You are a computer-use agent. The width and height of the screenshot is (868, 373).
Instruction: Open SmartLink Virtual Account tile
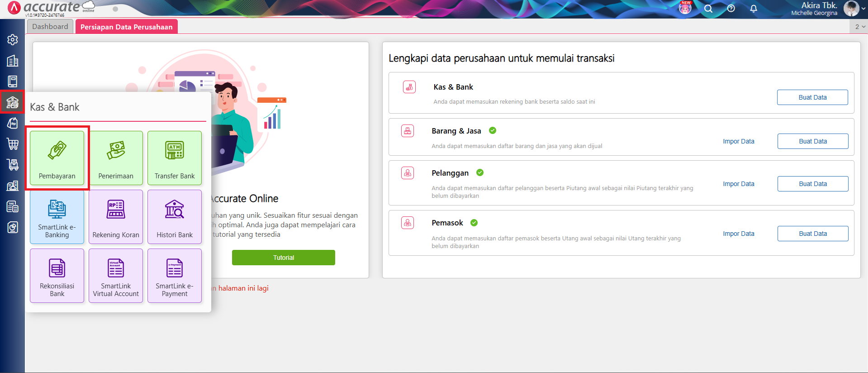(116, 276)
